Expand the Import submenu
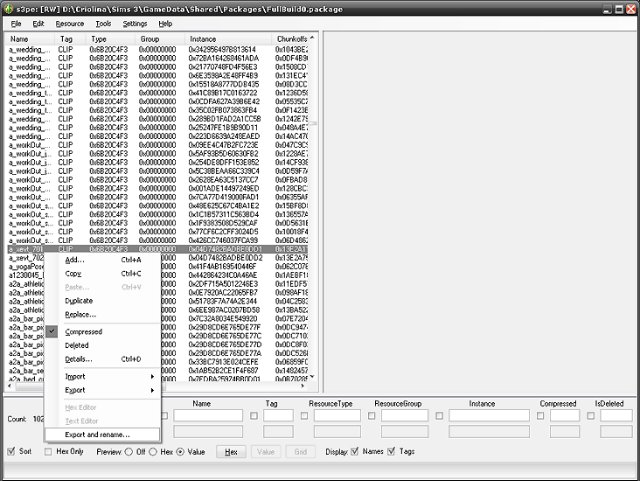Screen dimensions: 640x481 click(100, 376)
